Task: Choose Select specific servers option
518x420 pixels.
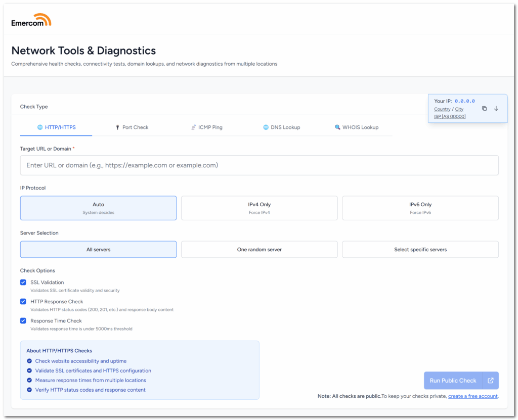Action: pyautogui.click(x=420, y=250)
